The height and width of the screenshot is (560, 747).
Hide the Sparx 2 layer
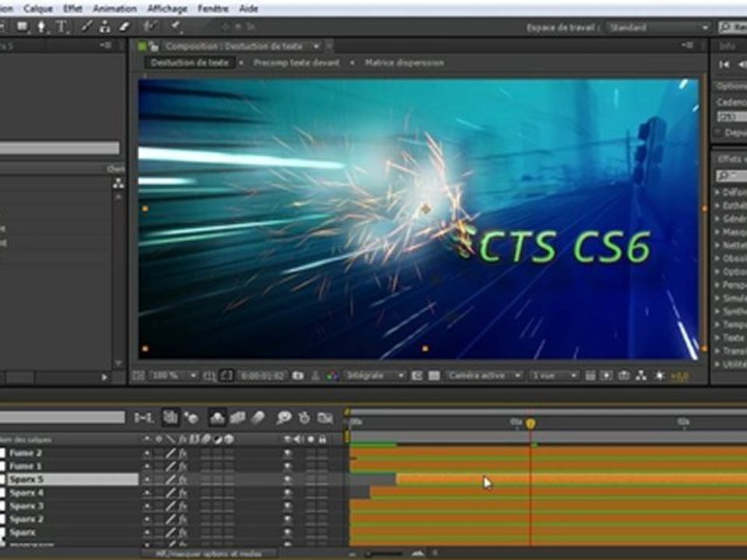click(x=288, y=520)
